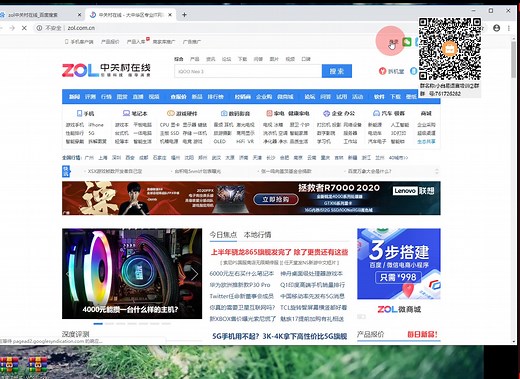
Task: Expand the 40城市>> city list
Action: pos(398,158)
